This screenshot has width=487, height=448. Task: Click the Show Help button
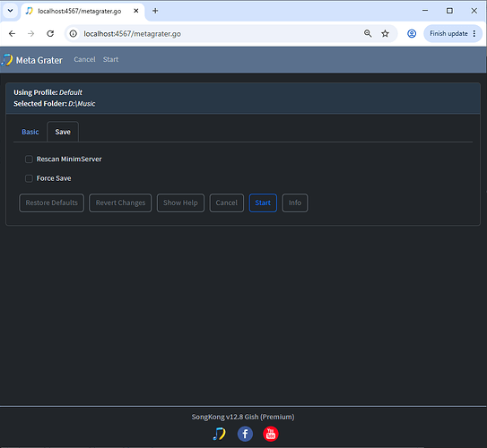coord(180,202)
